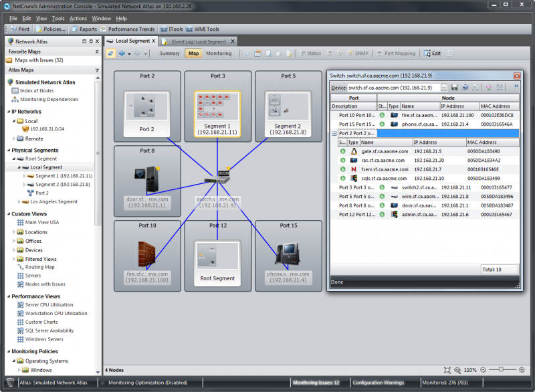Click the pin icon on Network Atlas panel
This screenshot has width=535, height=392.
91,41
